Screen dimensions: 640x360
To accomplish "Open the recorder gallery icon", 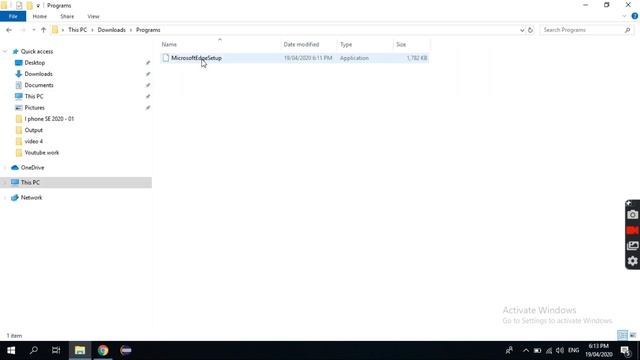I will point(633,245).
